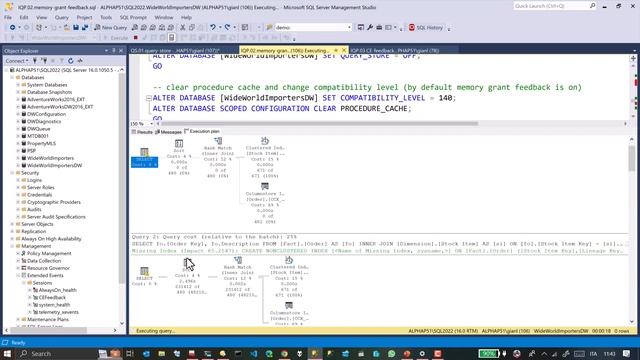640x360 pixels.
Task: Click the Clustered Index Scan operator in first plan
Action: pyautogui.click(x=265, y=157)
